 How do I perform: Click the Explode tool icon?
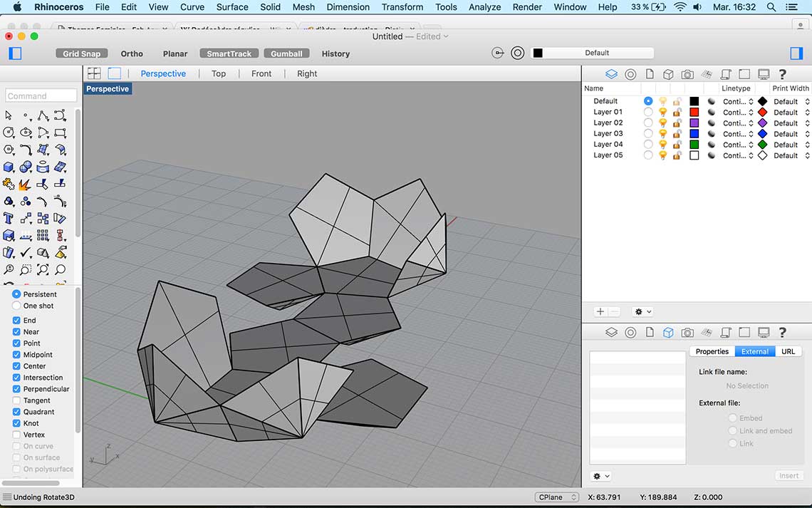(24, 184)
